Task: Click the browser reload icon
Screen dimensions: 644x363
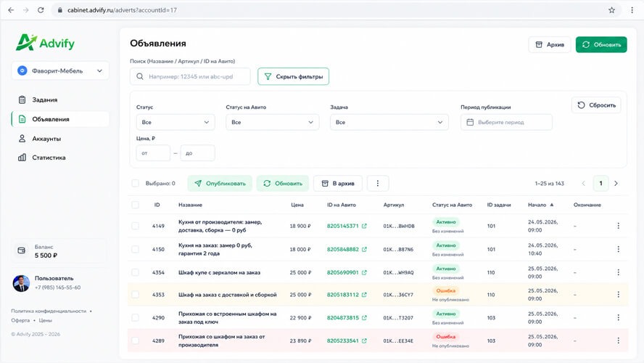Action: click(41, 10)
